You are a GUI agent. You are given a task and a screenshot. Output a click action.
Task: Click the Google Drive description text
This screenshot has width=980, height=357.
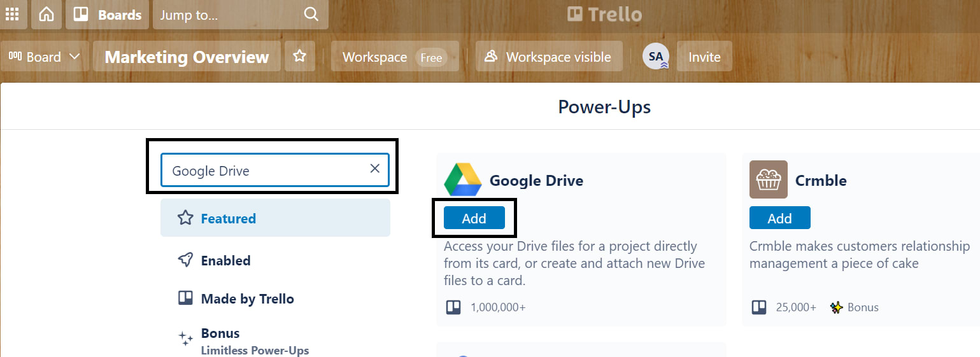[574, 263]
